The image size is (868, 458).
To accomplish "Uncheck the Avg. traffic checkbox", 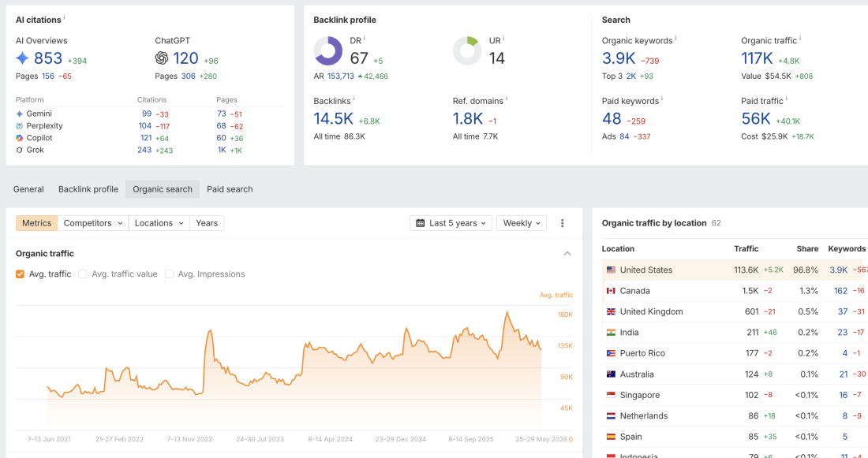I will click(x=20, y=274).
